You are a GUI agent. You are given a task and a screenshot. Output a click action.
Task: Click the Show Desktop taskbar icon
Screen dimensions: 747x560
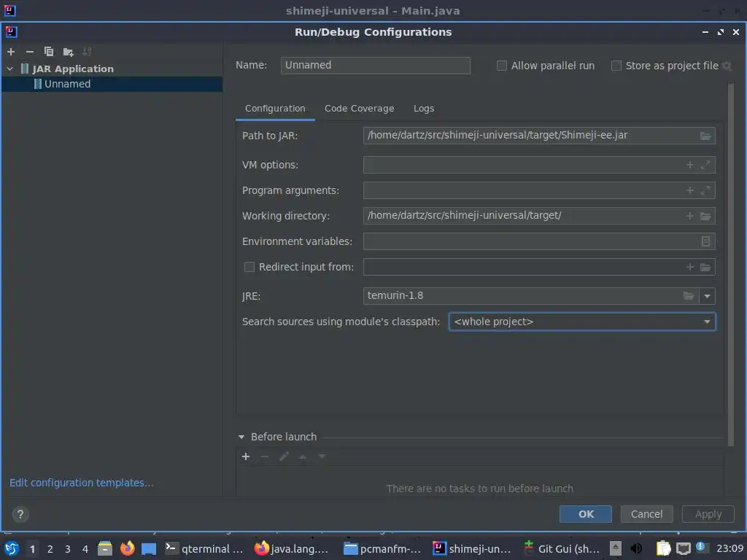(x=149, y=548)
